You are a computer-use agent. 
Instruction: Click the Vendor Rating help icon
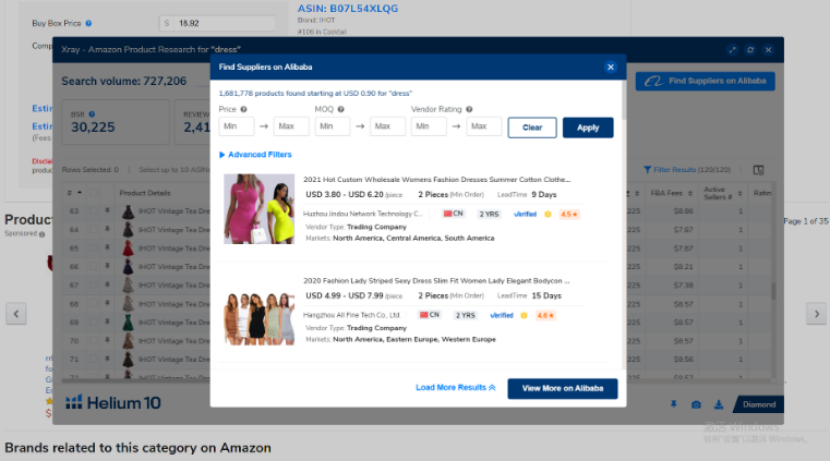pyautogui.click(x=469, y=109)
